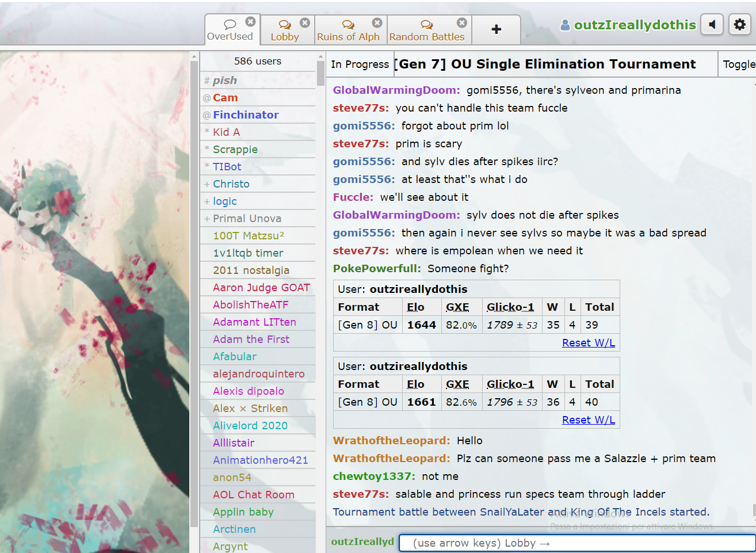Viewport: 756px width, 553px height.
Task: Close the OverUsed room tab
Action: [x=250, y=21]
